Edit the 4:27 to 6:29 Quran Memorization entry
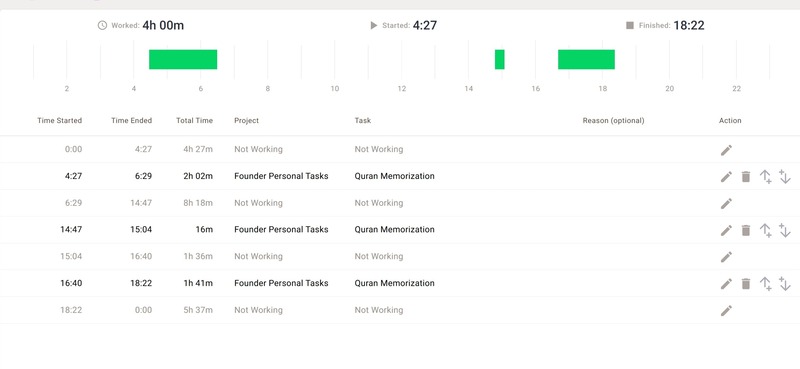 pyautogui.click(x=726, y=177)
